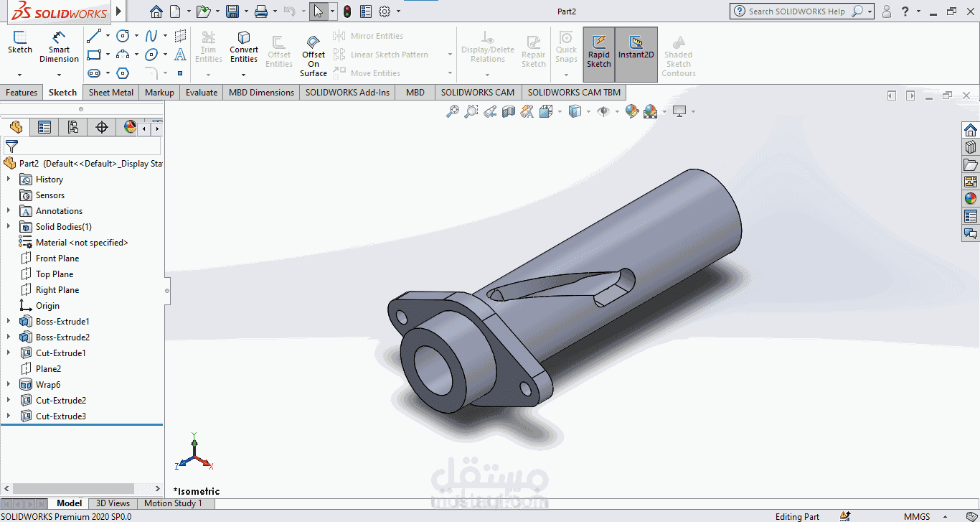Screen dimensions: 980x522
Task: Open the Appearances task pane icon
Action: click(x=971, y=199)
